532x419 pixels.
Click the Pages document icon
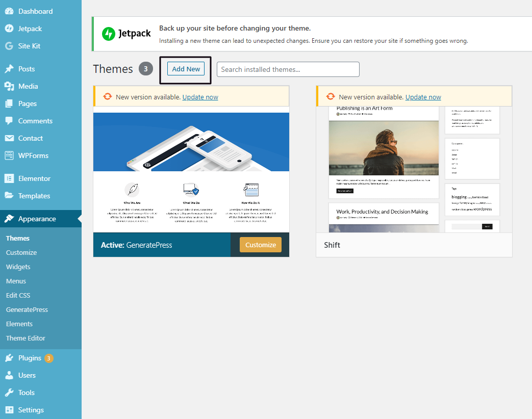9,103
